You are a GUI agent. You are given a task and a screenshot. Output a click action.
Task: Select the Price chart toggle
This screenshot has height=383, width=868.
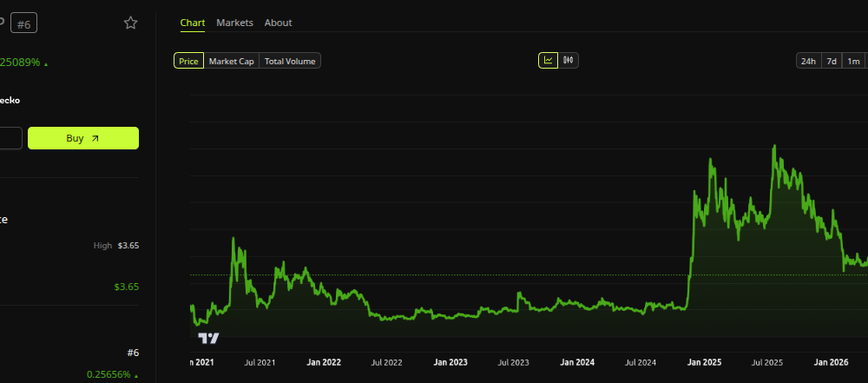pyautogui.click(x=188, y=61)
